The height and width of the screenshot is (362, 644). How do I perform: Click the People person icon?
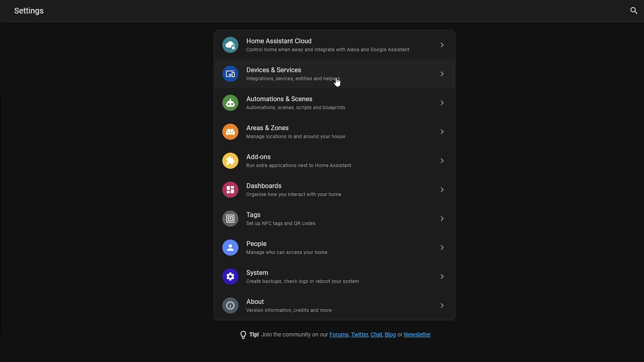230,248
